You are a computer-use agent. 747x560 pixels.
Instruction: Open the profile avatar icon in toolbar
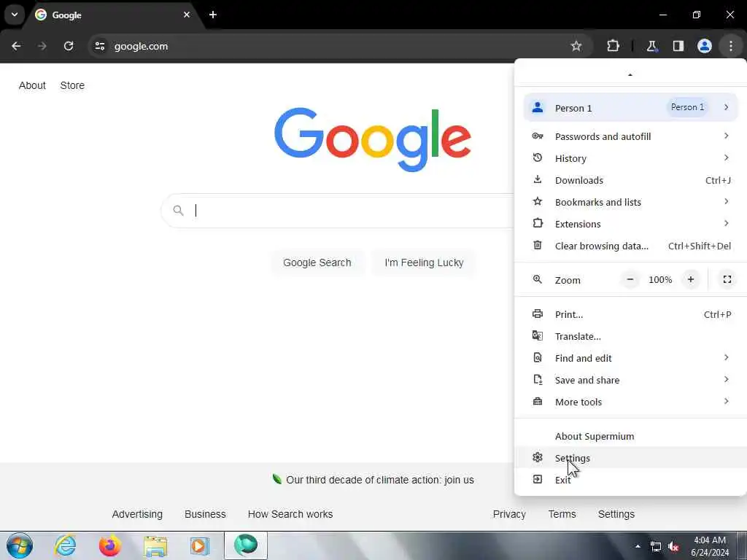705,46
